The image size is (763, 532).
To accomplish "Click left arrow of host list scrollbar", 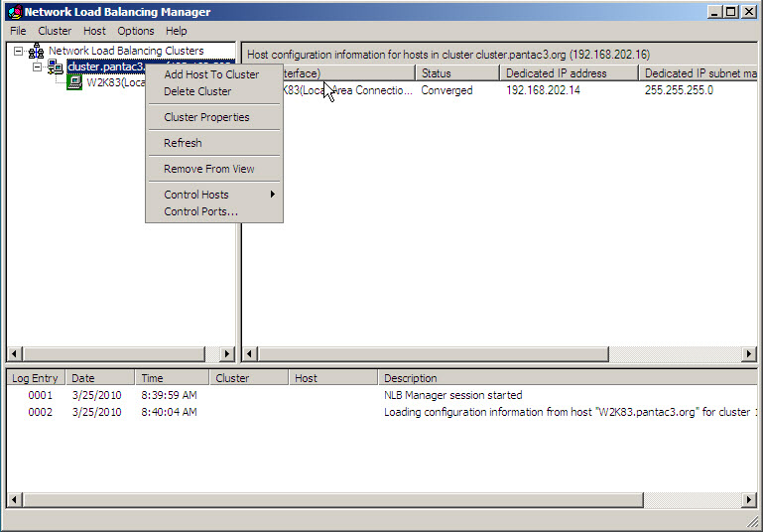I will click(x=250, y=354).
